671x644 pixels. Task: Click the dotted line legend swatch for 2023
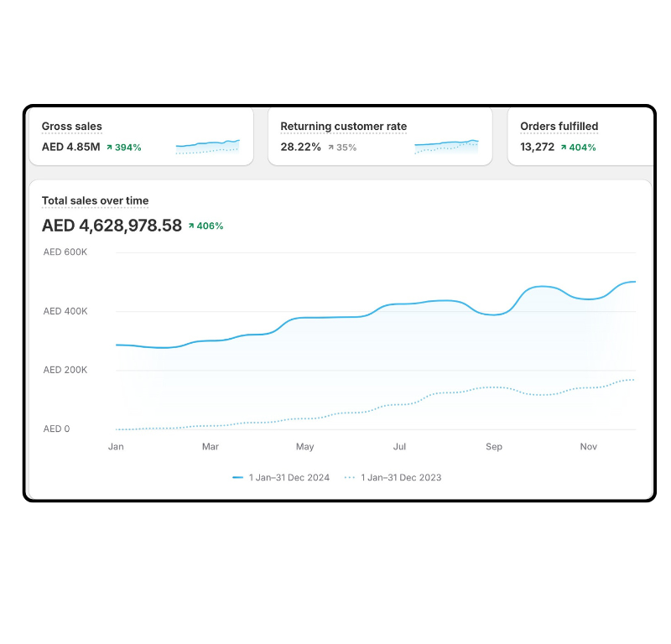(x=350, y=478)
